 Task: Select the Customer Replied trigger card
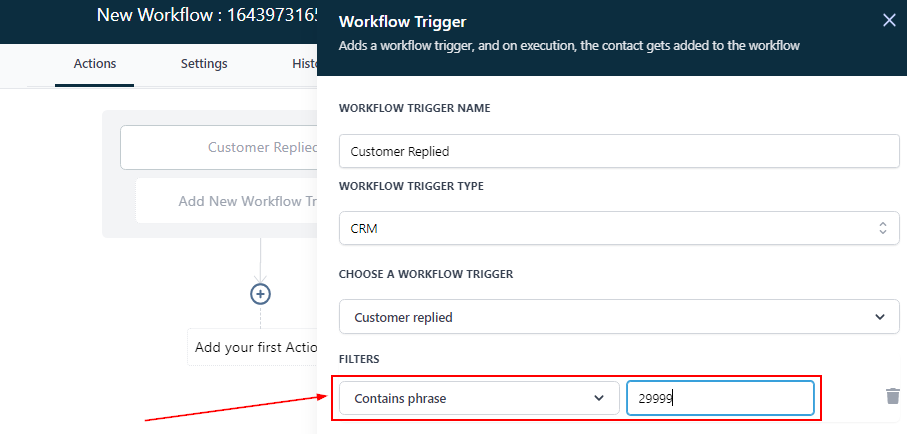pyautogui.click(x=220, y=147)
